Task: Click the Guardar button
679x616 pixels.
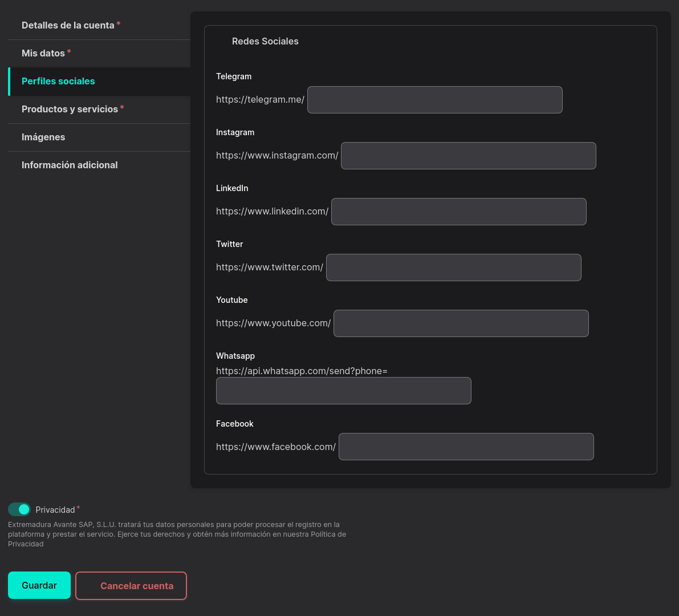Action: (x=39, y=585)
